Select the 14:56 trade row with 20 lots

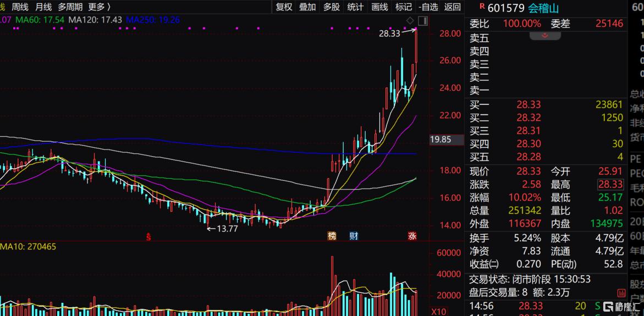click(547, 306)
